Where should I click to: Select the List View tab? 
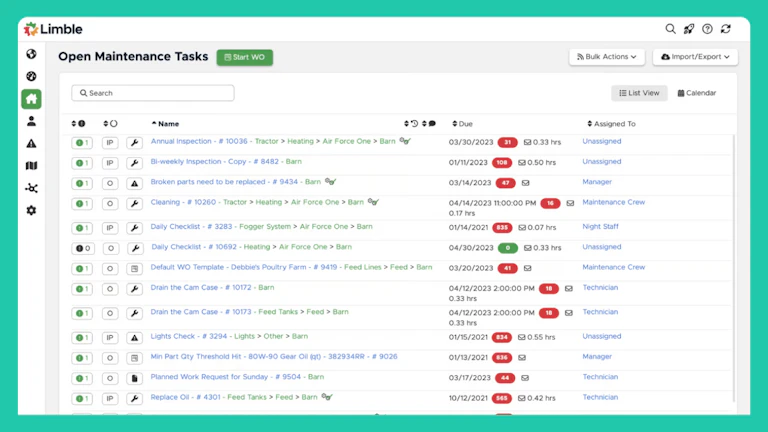point(639,93)
